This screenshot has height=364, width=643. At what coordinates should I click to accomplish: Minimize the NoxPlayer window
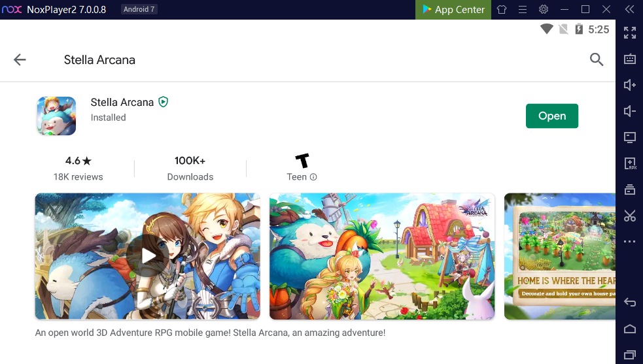coord(565,9)
